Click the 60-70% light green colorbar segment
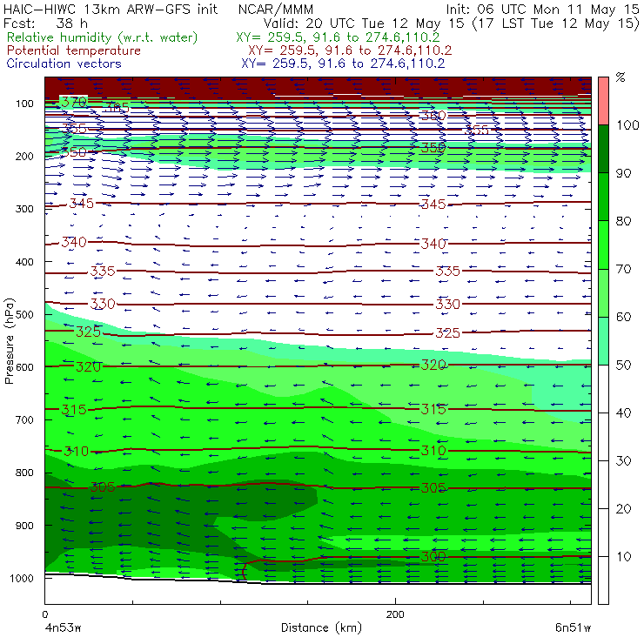 [603, 292]
